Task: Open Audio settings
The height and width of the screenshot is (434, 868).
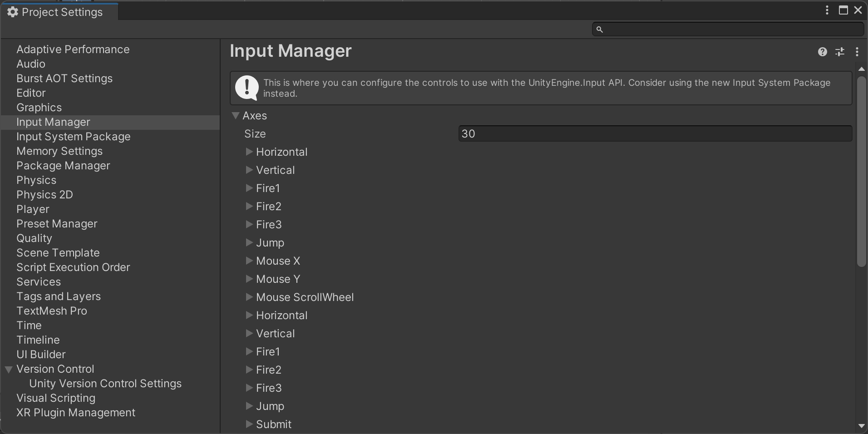Action: point(31,64)
